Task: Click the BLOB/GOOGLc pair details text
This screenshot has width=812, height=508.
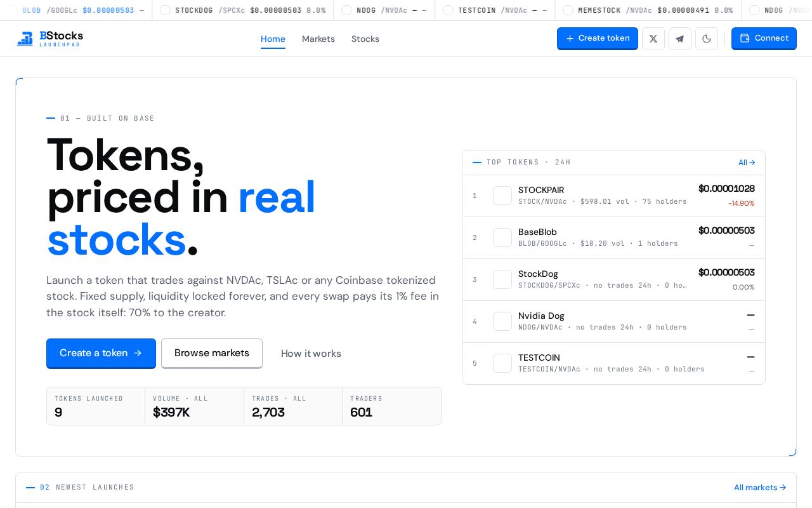Action: (598, 243)
